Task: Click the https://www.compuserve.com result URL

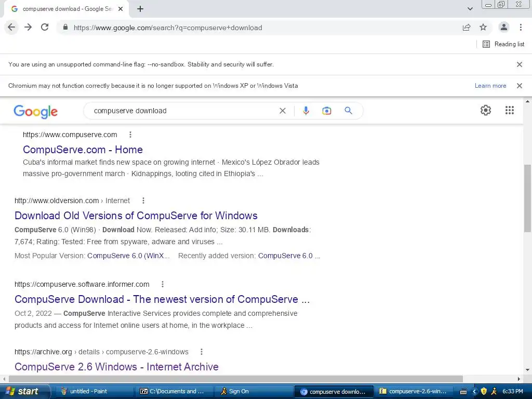Action: (70, 135)
